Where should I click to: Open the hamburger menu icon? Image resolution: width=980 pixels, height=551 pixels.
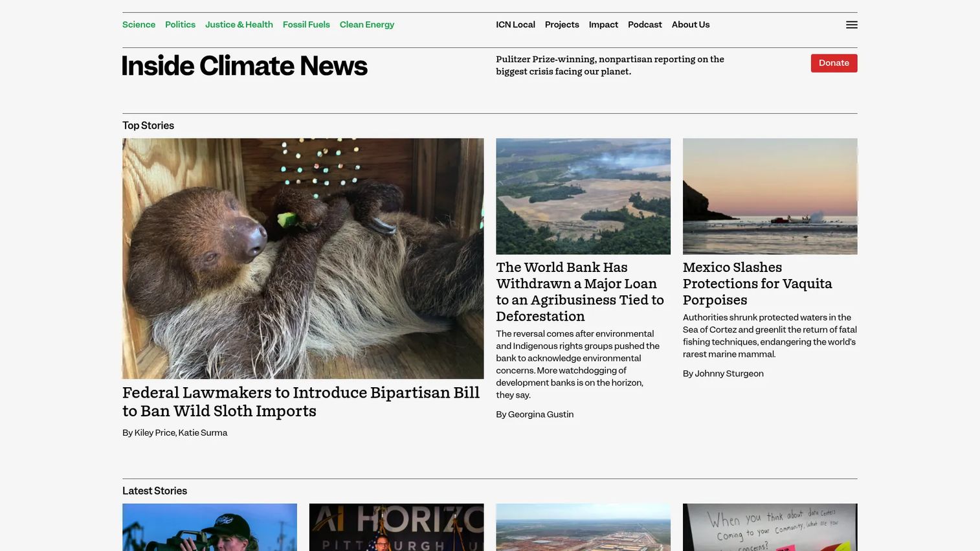pyautogui.click(x=851, y=25)
